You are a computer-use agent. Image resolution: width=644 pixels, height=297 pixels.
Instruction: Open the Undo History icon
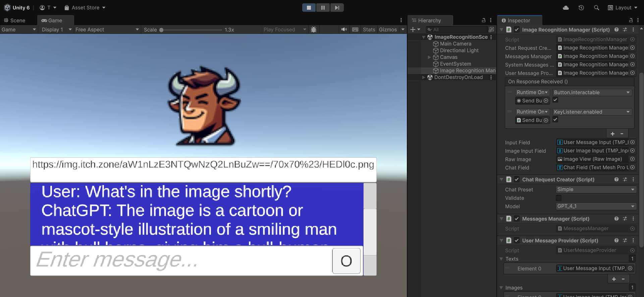[581, 8]
